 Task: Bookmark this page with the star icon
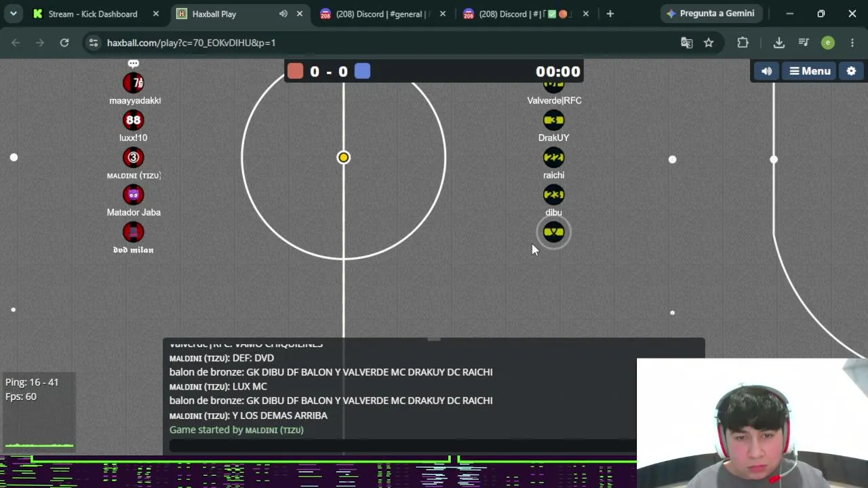[709, 43]
